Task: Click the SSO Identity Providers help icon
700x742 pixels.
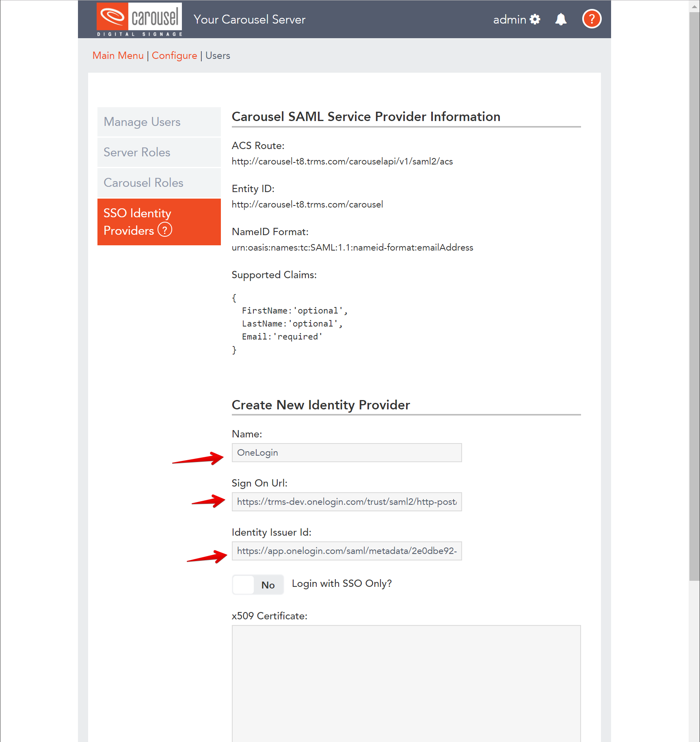Action: click(165, 230)
